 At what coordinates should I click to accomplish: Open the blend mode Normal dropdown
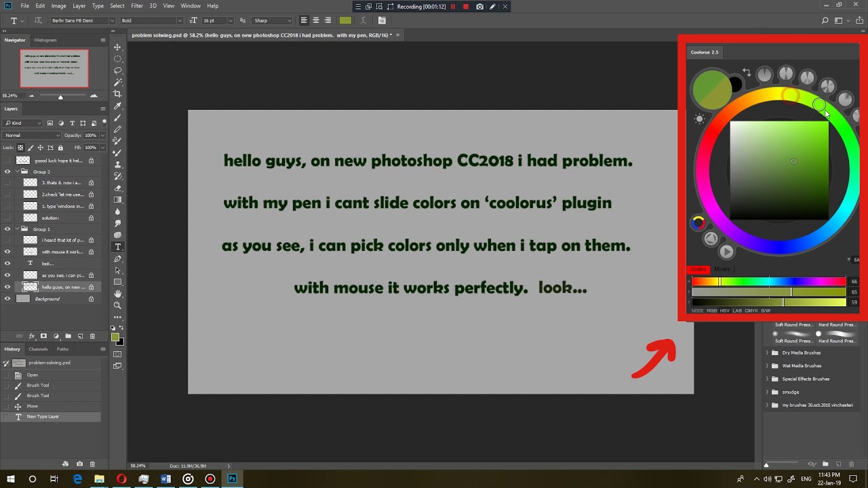tap(32, 135)
